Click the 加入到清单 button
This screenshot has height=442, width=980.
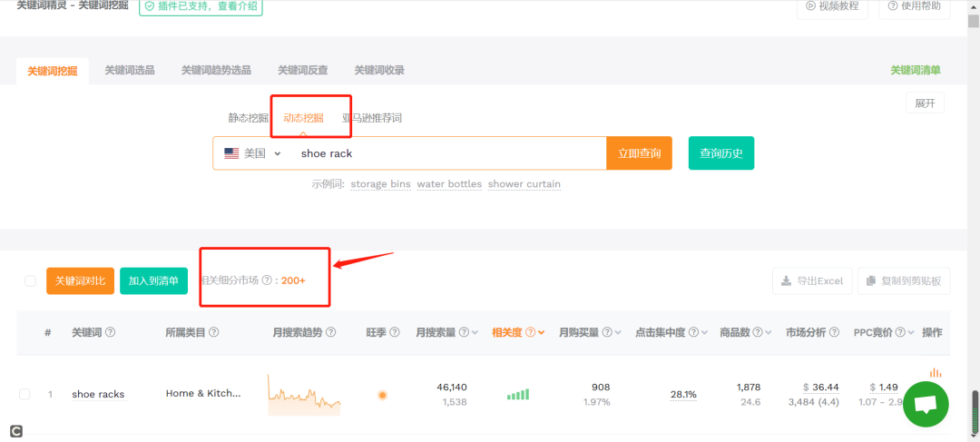(x=153, y=281)
